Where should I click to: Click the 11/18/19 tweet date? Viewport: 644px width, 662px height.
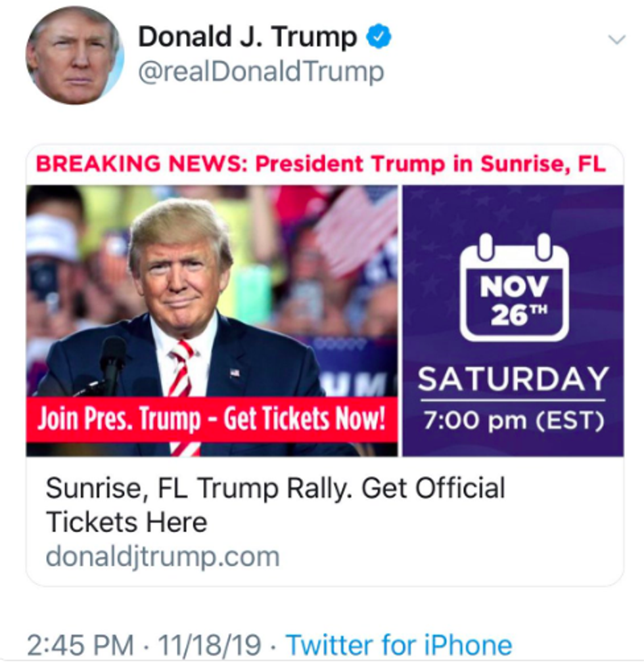click(x=210, y=644)
